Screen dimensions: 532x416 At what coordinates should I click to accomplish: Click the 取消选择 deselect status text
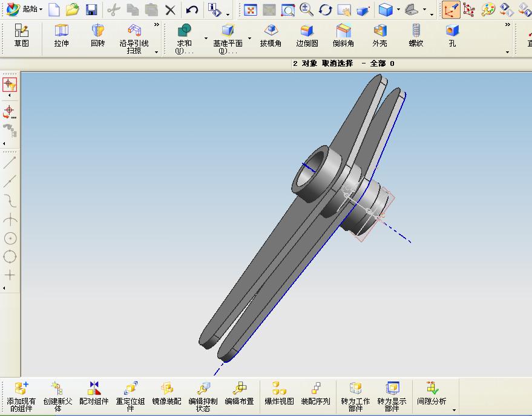(337, 63)
